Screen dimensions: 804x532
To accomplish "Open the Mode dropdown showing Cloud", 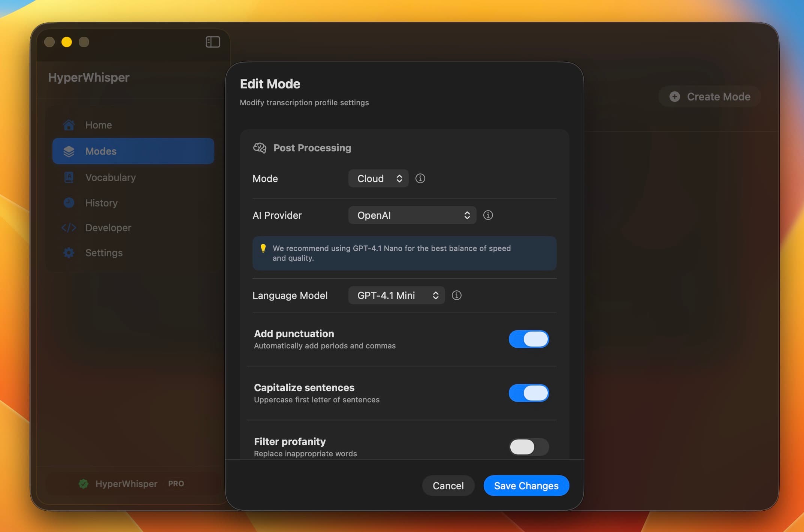I will point(378,178).
